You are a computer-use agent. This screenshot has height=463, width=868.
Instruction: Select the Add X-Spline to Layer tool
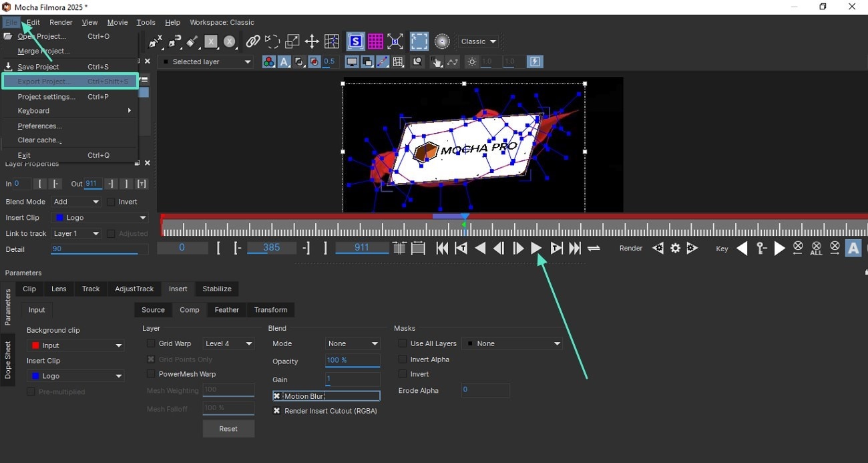pyautogui.click(x=175, y=41)
